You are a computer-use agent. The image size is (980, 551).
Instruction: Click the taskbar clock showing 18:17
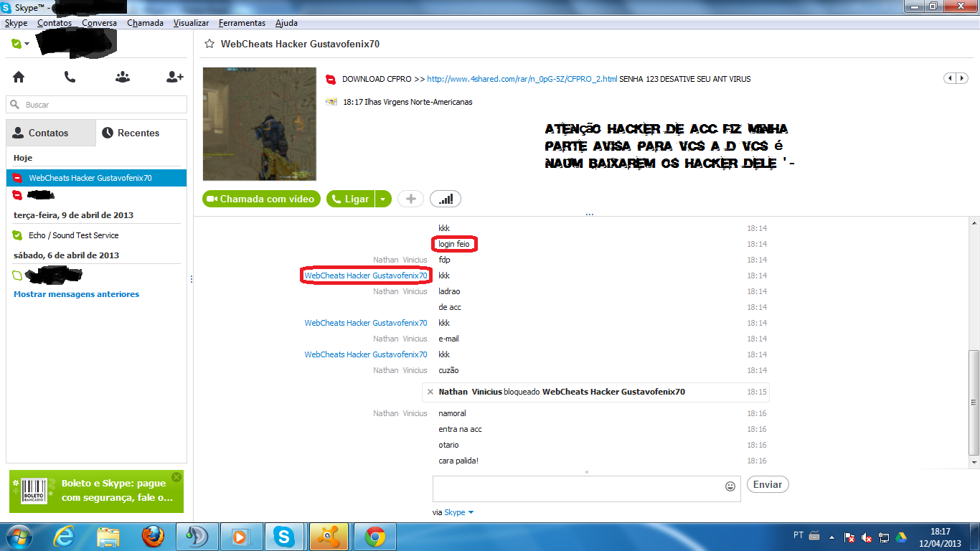[940, 532]
